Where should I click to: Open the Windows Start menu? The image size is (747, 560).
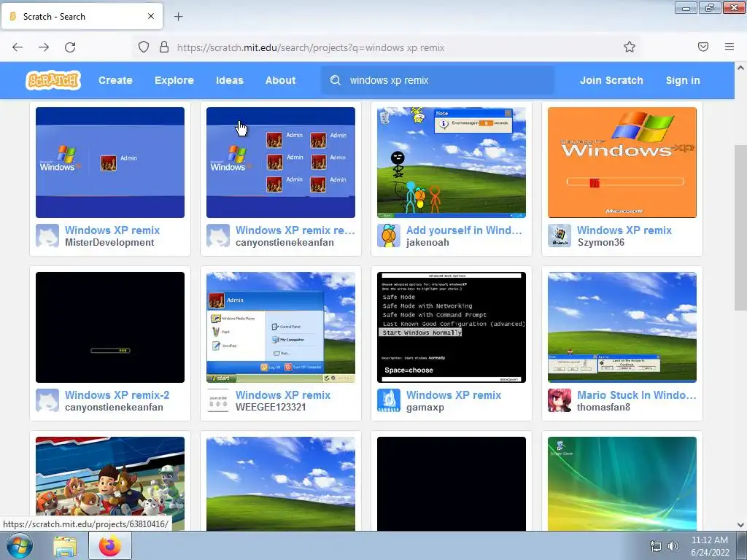point(20,546)
